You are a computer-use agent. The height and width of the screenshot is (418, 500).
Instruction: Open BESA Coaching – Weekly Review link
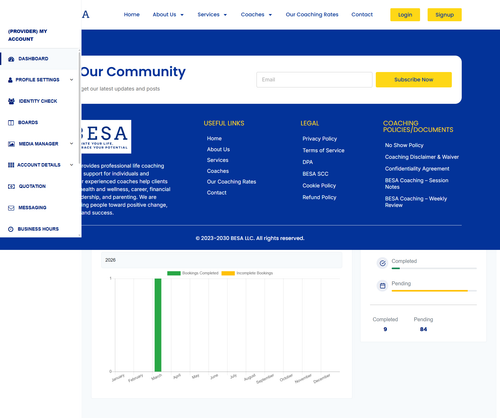(x=416, y=202)
